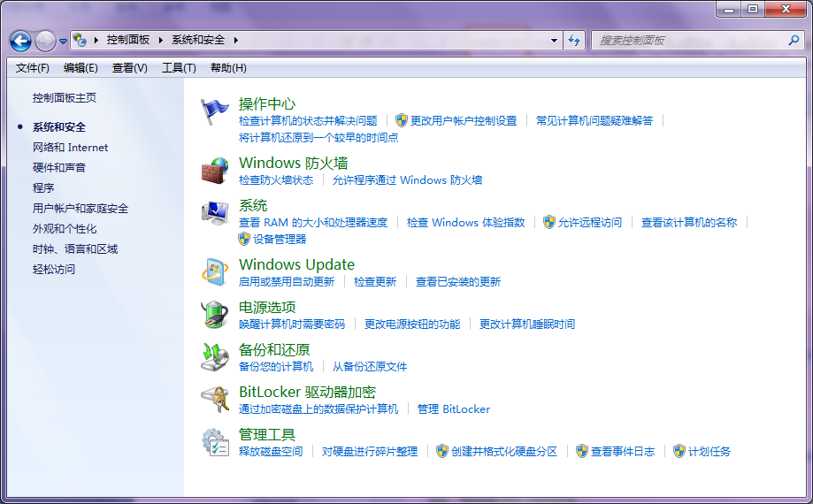Open 时钟、语言和区域 in sidebar
This screenshot has width=813, height=504.
(x=75, y=248)
